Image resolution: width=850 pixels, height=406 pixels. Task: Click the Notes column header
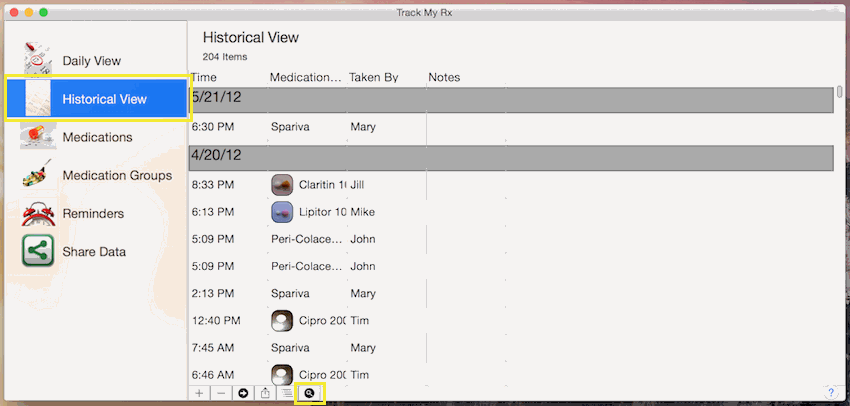(x=444, y=77)
